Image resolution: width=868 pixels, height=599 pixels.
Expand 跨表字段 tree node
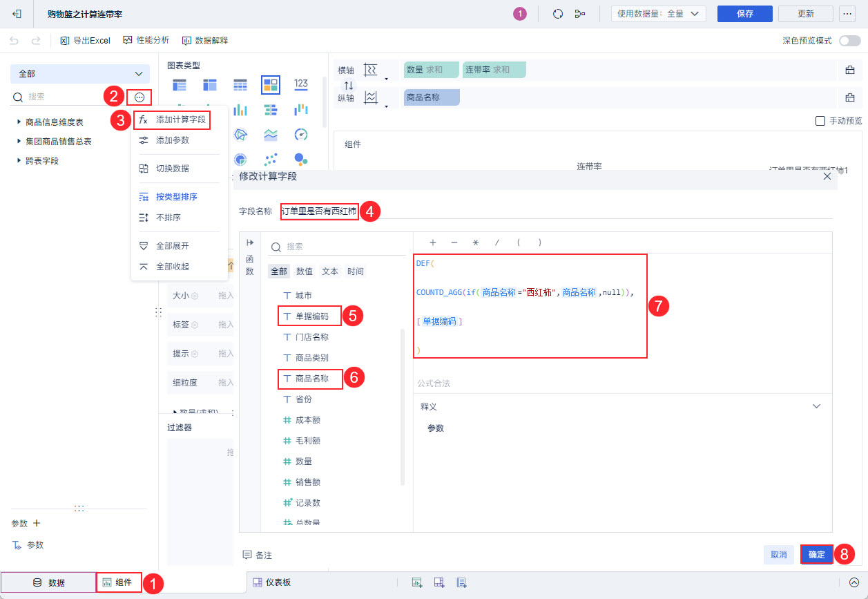click(x=38, y=161)
